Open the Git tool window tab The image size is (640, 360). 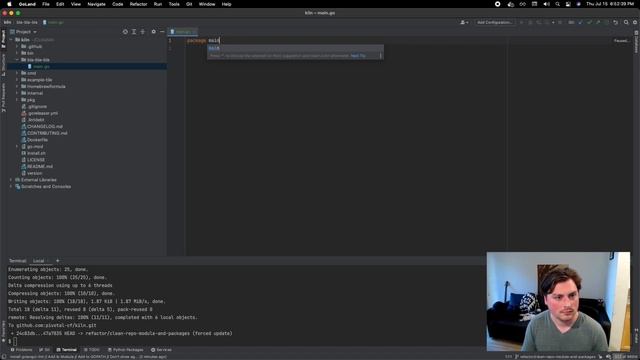[44, 350]
